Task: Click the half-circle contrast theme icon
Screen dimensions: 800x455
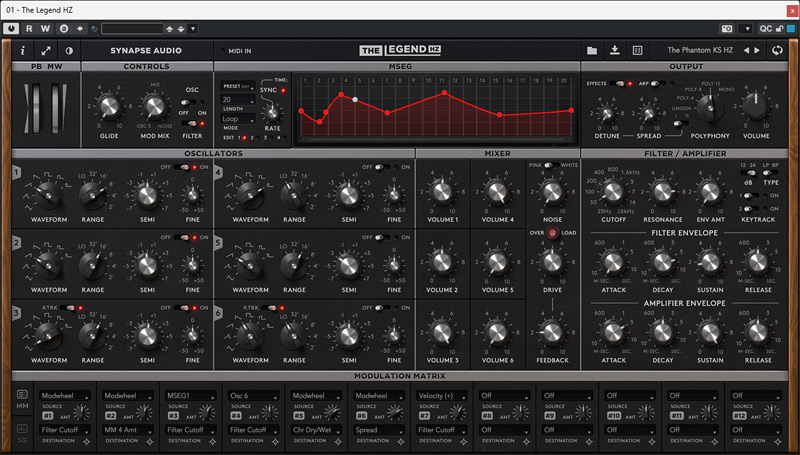Action: [69, 50]
